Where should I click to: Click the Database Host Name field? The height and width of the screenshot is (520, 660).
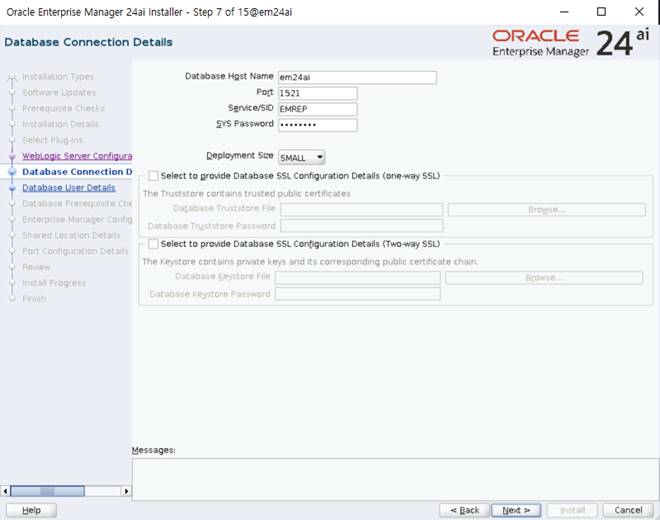[x=357, y=77]
